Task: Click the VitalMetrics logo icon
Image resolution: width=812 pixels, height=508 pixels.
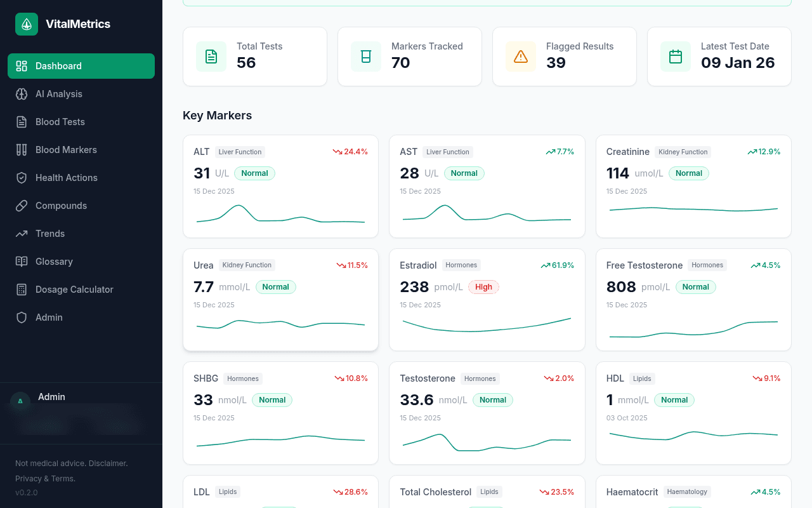Action: pos(26,23)
